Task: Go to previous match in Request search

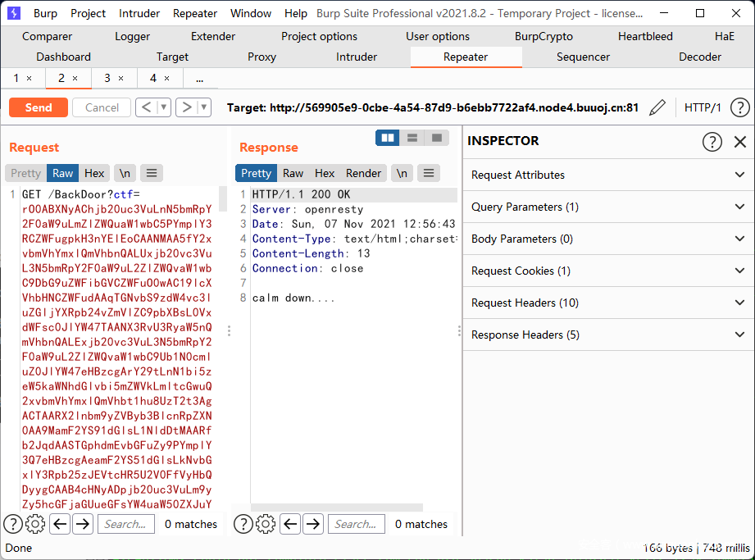Action: click(x=60, y=524)
